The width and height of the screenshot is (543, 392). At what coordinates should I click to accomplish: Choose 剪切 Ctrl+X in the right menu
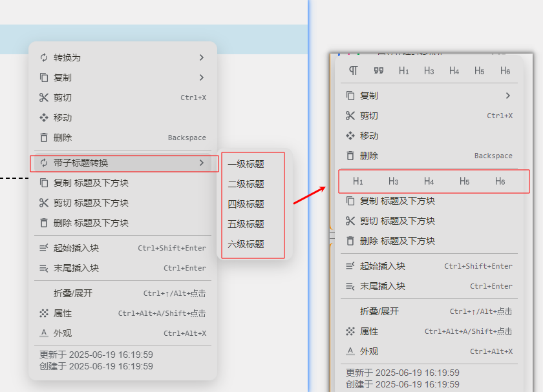coord(429,116)
